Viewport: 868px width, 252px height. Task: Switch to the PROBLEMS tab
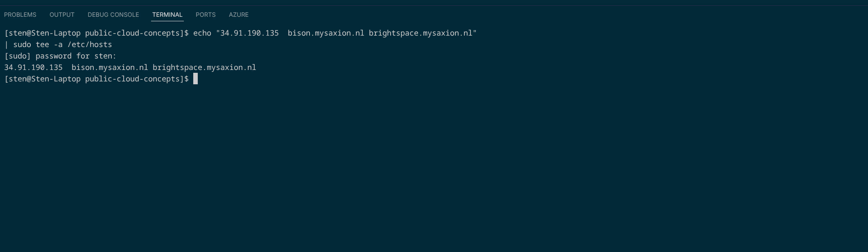tap(20, 15)
